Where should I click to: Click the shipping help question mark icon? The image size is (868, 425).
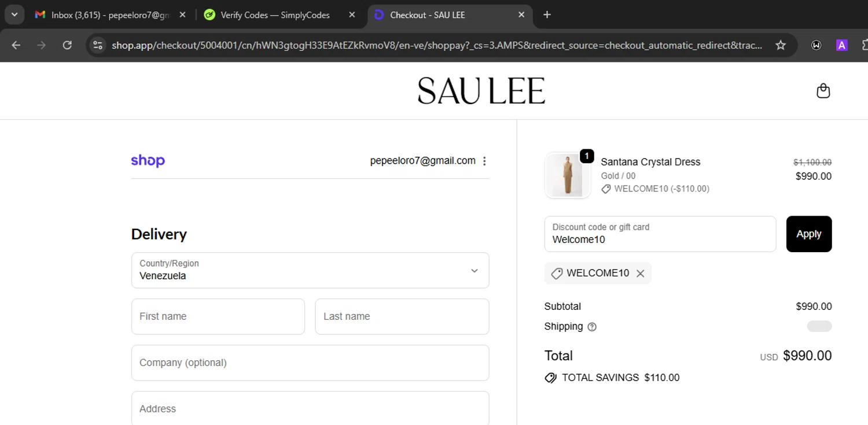click(592, 327)
